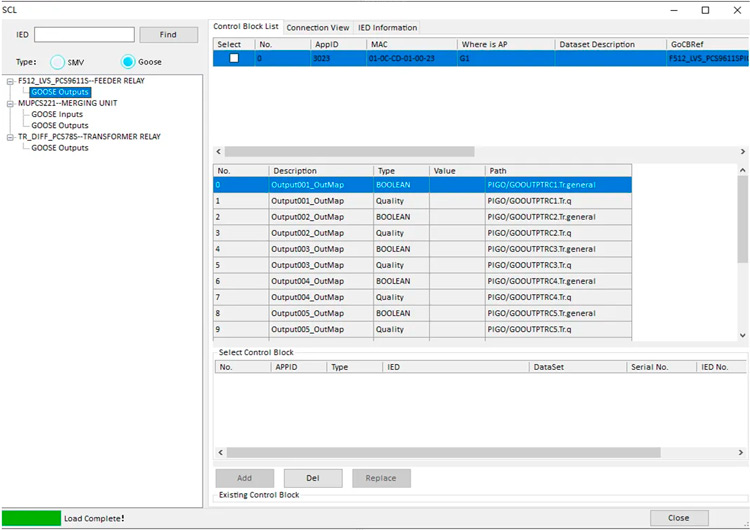Click the left arrow of Select Control Block scrollbar

tap(221, 452)
